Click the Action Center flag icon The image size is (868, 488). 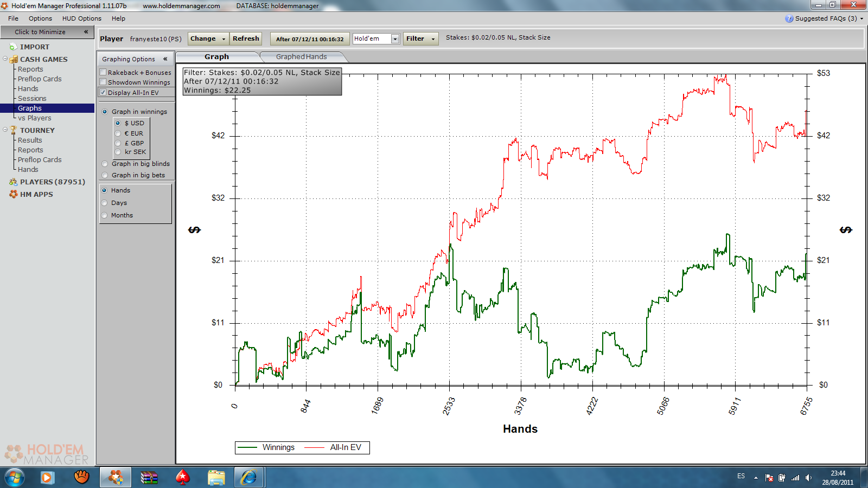click(769, 478)
